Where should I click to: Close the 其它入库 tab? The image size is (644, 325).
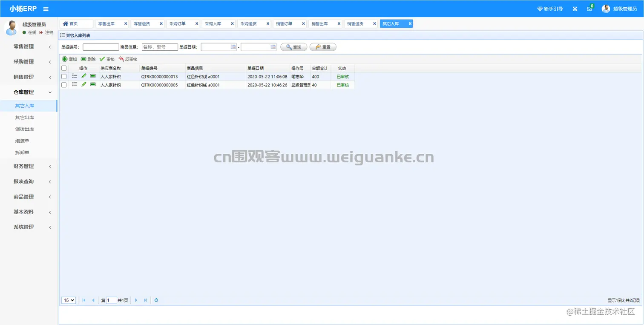click(x=410, y=24)
